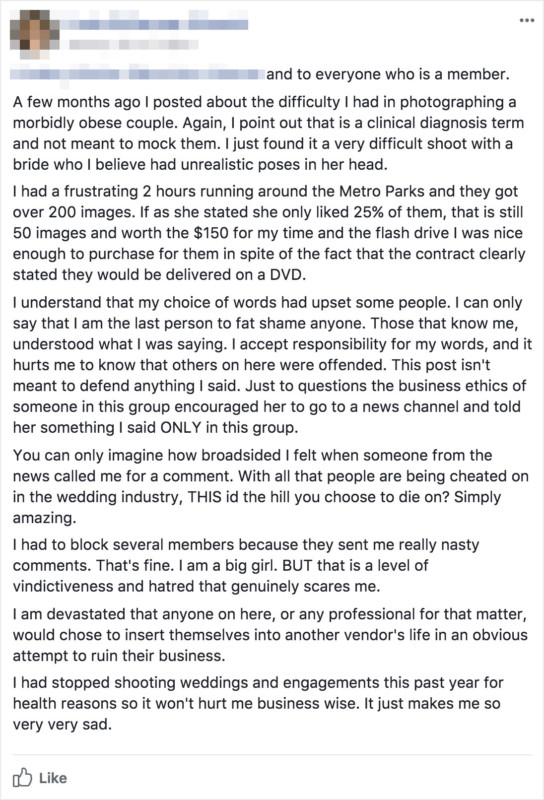Click the line 'very very sad.'
Screen dimensions: 544x800
coord(62,724)
